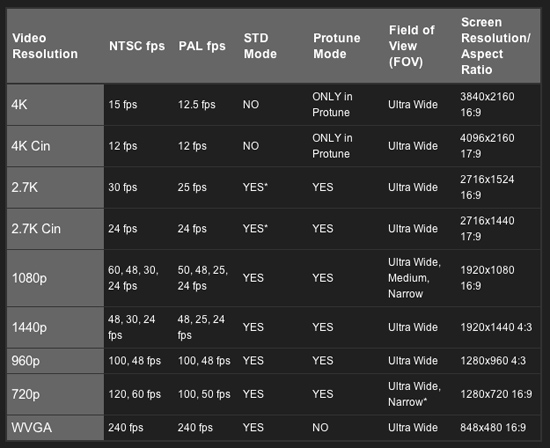Click the 4K Cin row label
550x448 pixels.
tap(55, 146)
